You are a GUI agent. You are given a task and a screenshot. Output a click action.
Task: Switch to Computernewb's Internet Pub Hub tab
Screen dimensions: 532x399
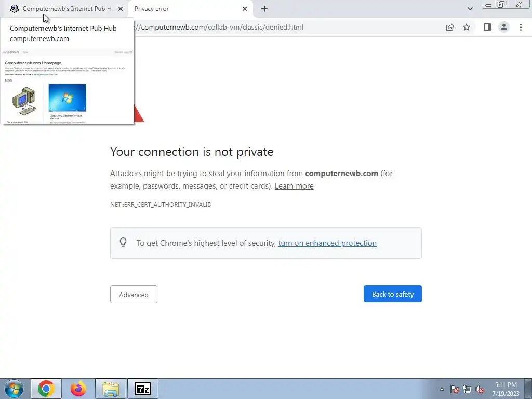click(x=66, y=9)
